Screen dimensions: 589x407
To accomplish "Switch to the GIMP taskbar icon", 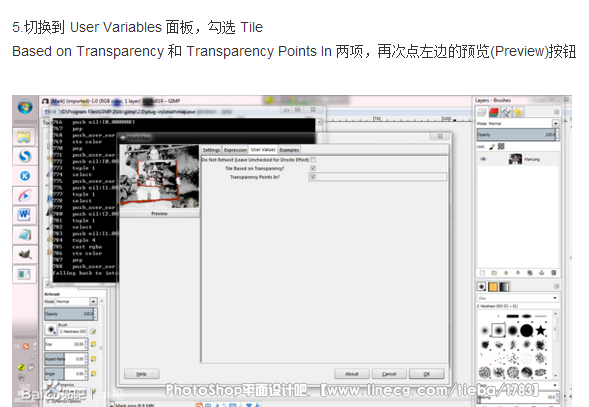I will [25, 254].
